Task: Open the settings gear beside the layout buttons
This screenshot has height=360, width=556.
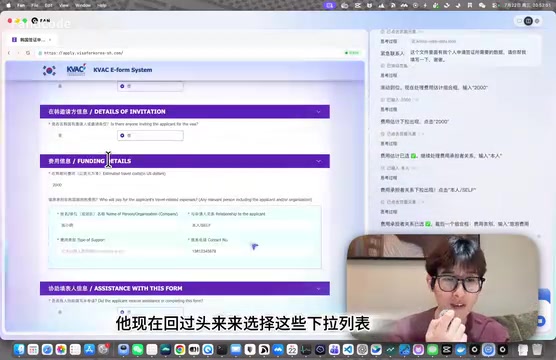Action: pos(537,21)
